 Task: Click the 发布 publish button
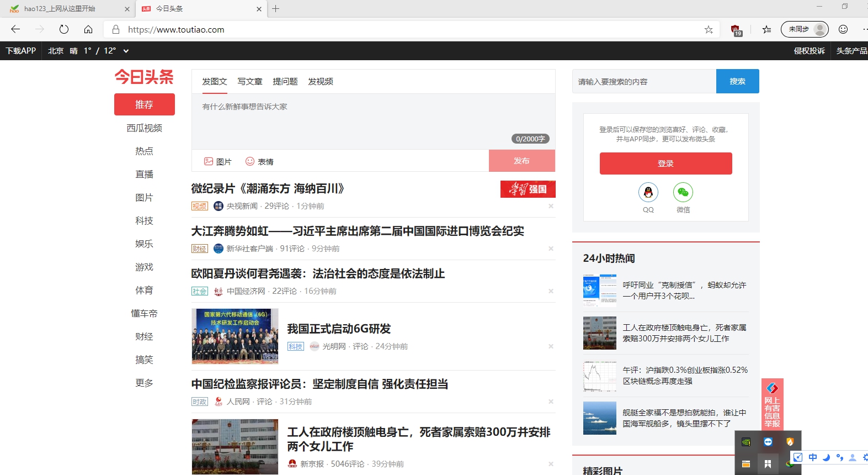click(522, 161)
